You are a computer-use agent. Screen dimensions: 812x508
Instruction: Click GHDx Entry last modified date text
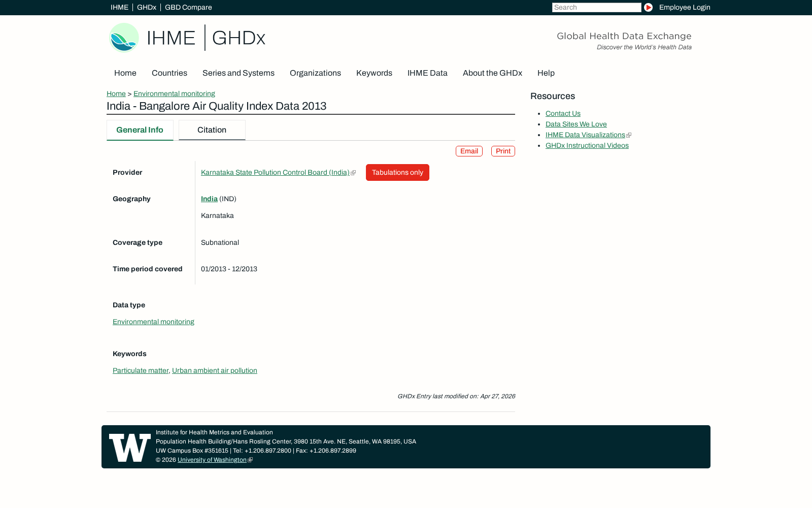(456, 396)
